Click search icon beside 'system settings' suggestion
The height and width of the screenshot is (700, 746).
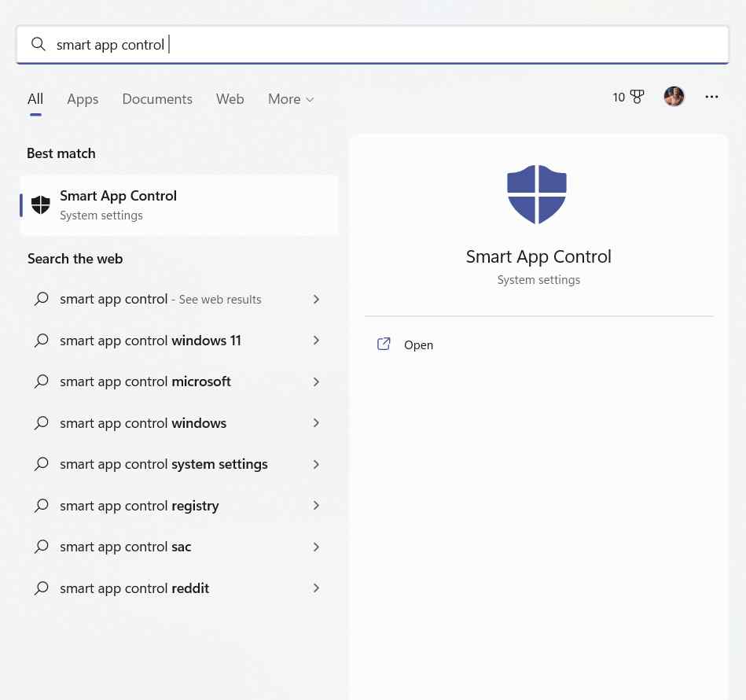click(x=42, y=464)
